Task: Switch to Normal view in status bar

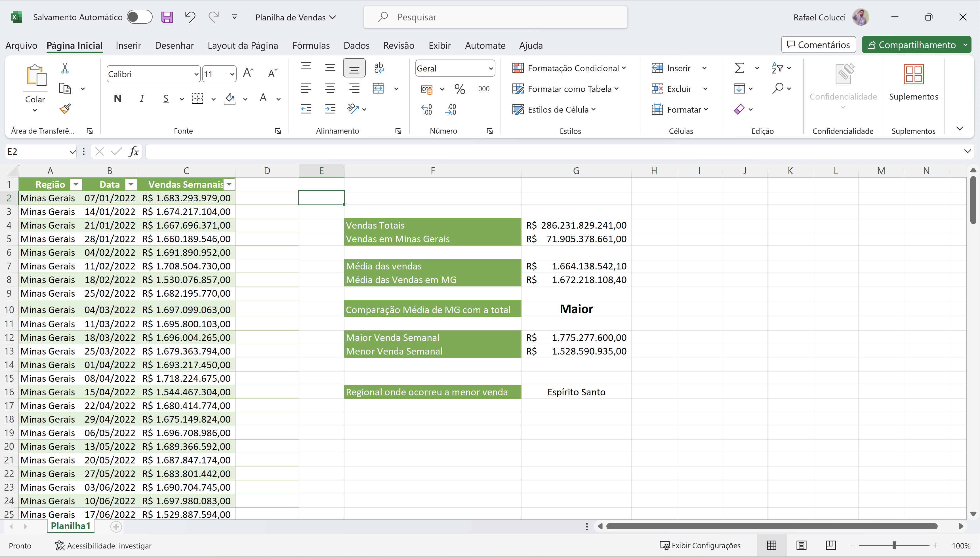Action: click(771, 545)
